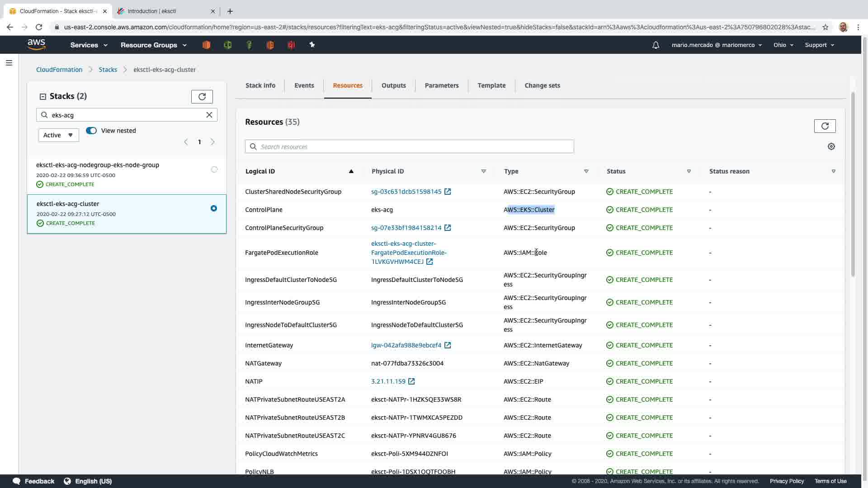Image resolution: width=868 pixels, height=488 pixels.
Task: Click the CloudFormation breadcrumb link
Action: 59,70
